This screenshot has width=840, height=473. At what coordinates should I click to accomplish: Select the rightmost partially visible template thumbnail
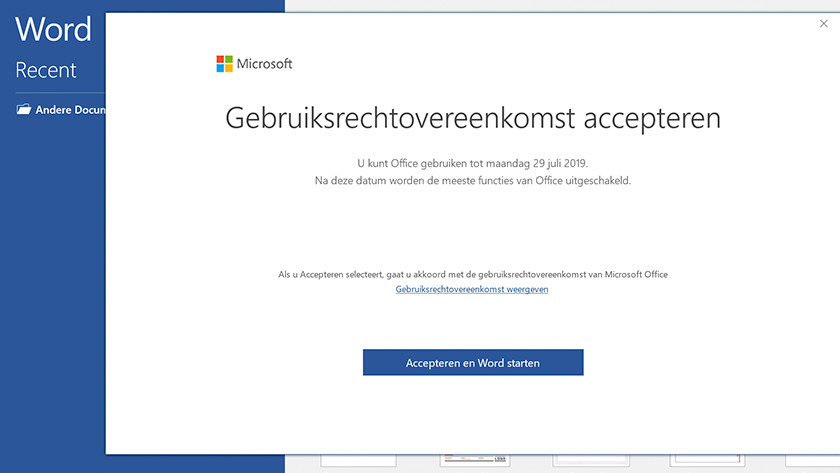tap(812, 462)
